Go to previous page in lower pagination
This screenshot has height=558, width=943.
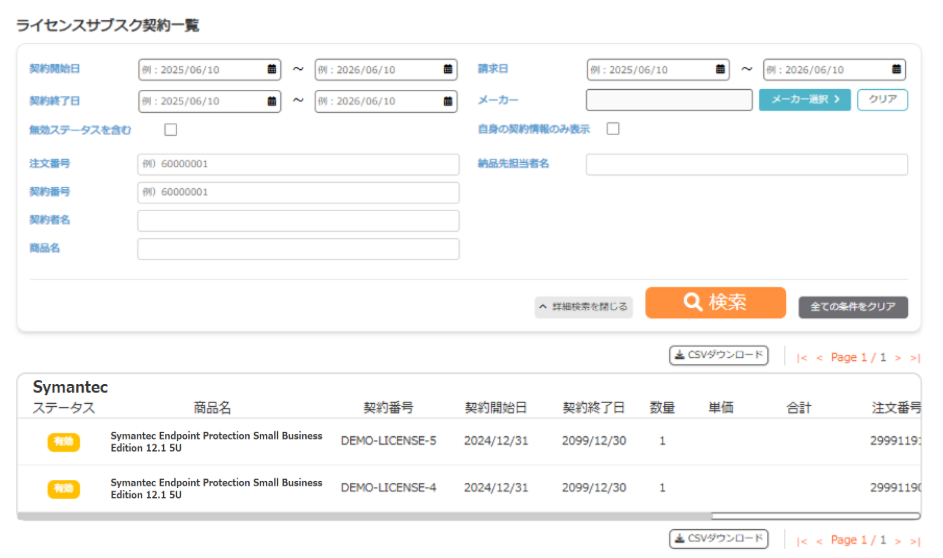(819, 541)
